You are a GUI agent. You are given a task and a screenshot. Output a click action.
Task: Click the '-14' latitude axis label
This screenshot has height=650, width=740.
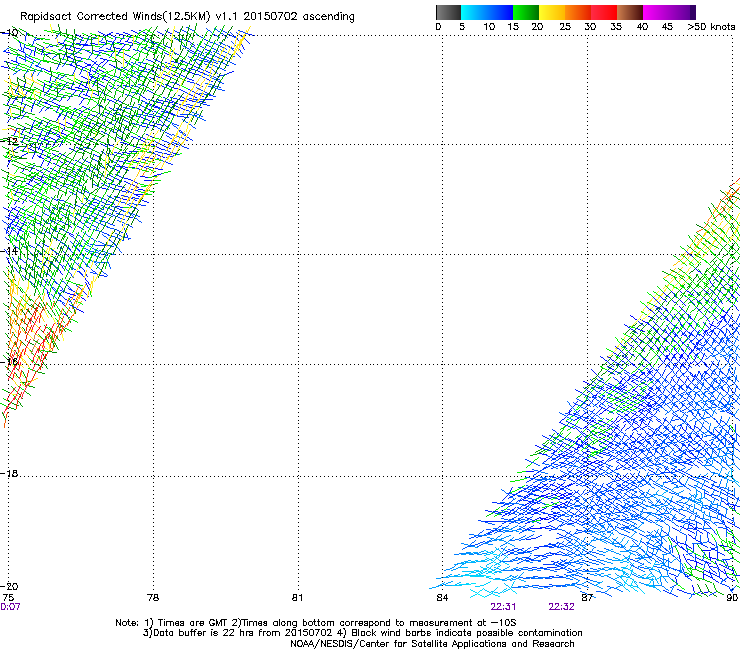coord(9,251)
